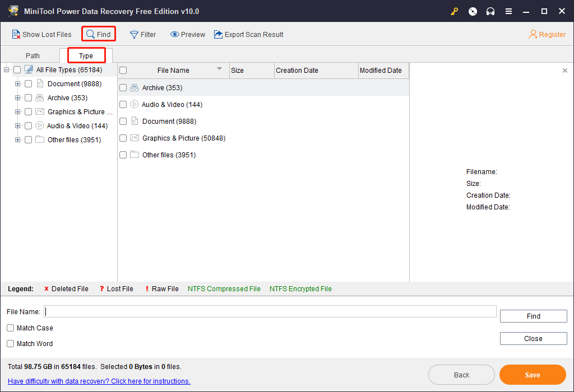Expand the Archive (353) tree node
Screen dimensions: 574x392
click(x=17, y=97)
